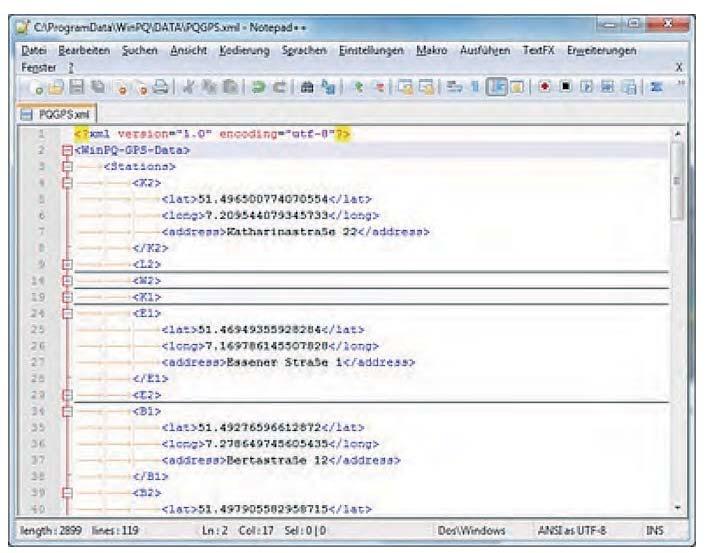The height and width of the screenshot is (553, 718).
Task: Toggle word wrap toolbar button
Action: point(454,87)
